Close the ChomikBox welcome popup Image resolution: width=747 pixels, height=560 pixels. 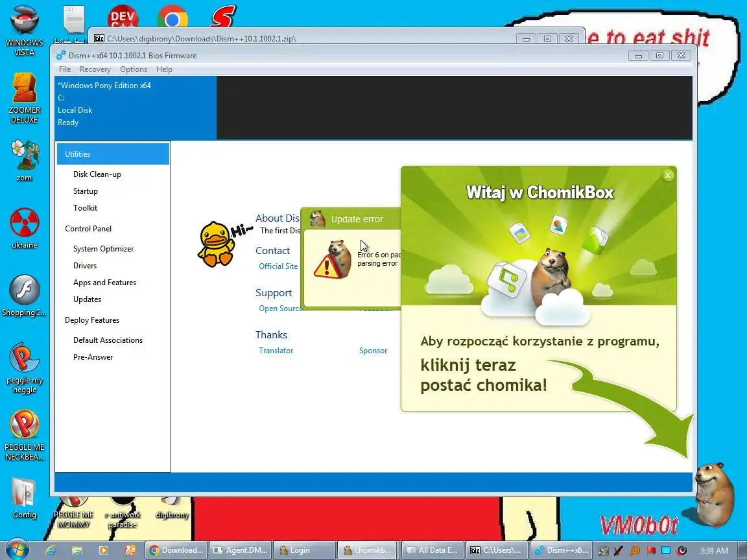point(668,175)
